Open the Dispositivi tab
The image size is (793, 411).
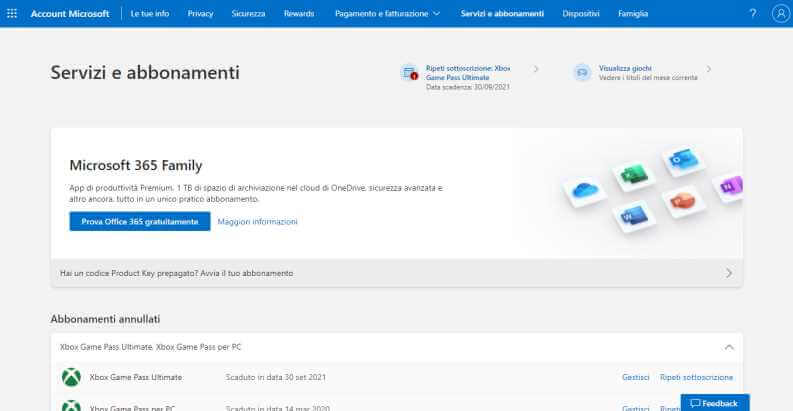coord(581,14)
